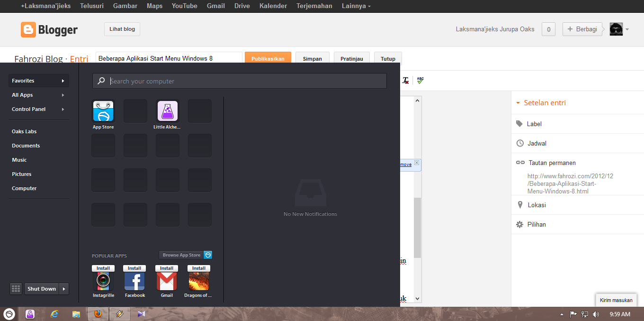The height and width of the screenshot is (321, 644).
Task: Click the Gmail app icon under Popular Apps
Action: pyautogui.click(x=167, y=281)
